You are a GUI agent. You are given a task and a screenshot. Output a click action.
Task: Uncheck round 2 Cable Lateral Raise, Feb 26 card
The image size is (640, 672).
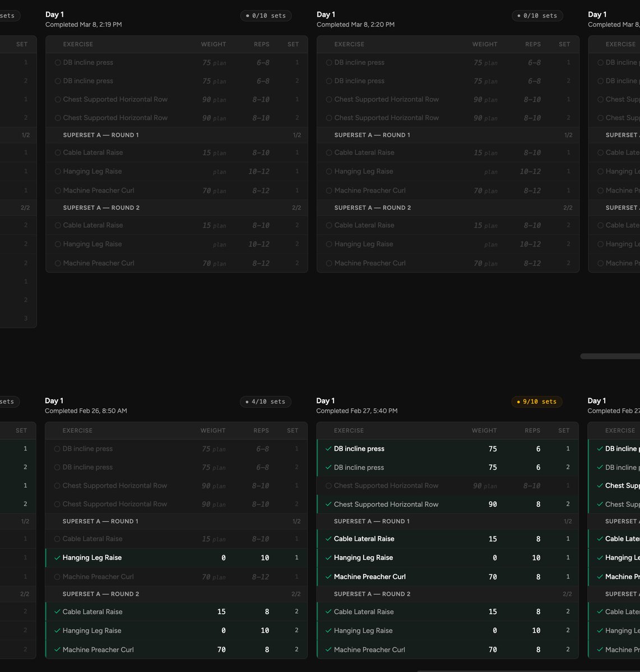click(57, 612)
